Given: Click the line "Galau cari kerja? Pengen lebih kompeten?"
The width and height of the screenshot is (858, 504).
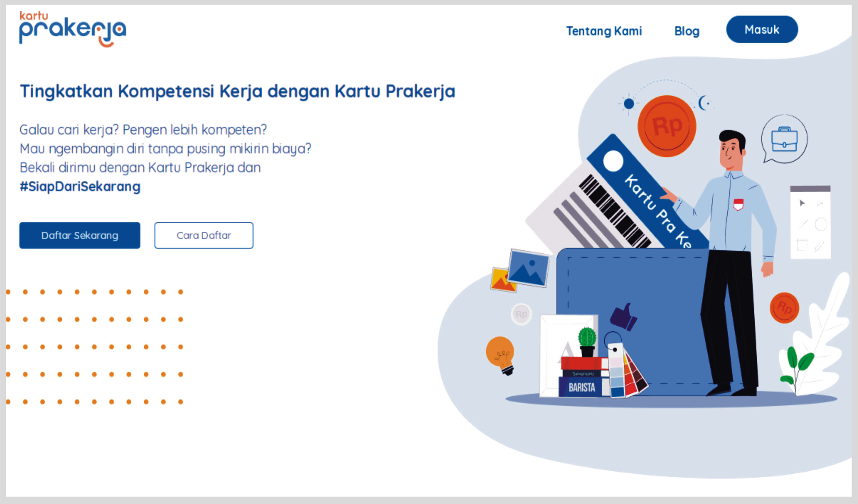Looking at the screenshot, I should (x=143, y=130).
